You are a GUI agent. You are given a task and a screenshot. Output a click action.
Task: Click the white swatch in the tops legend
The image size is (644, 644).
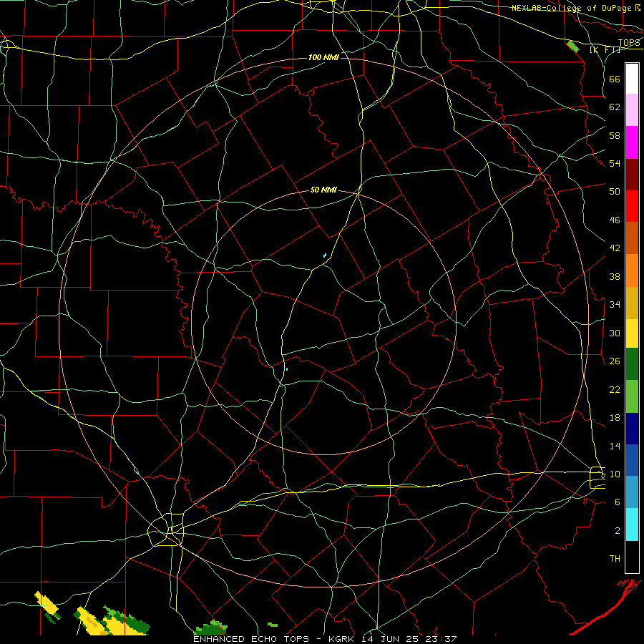pos(632,79)
